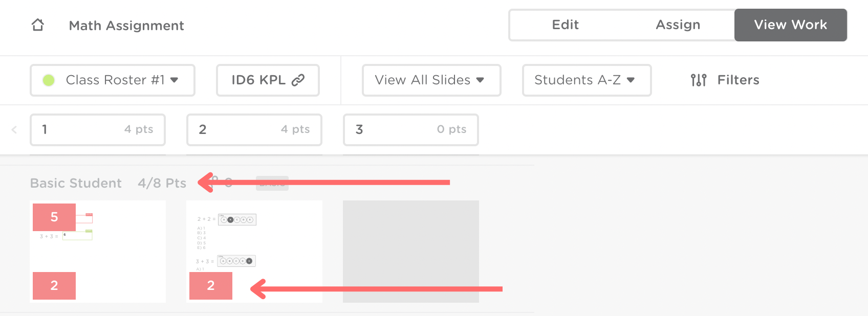
Task: Open the View All Slides dropdown
Action: pyautogui.click(x=431, y=80)
